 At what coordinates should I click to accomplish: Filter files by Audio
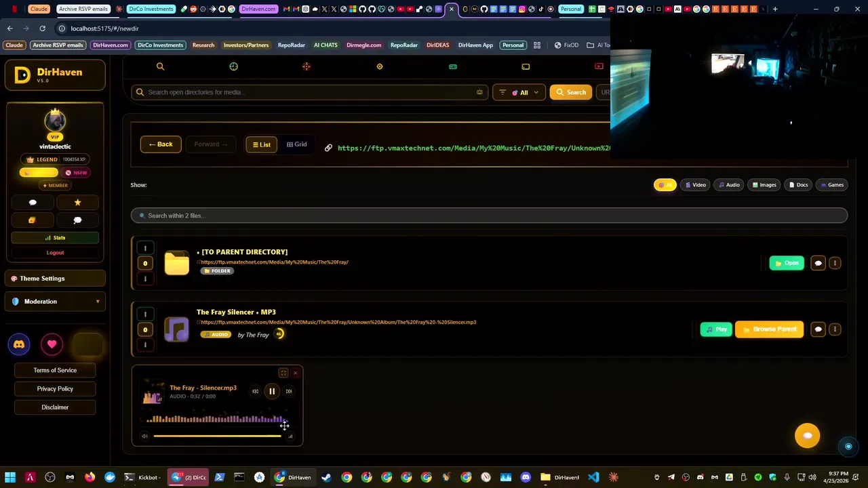[x=729, y=185]
